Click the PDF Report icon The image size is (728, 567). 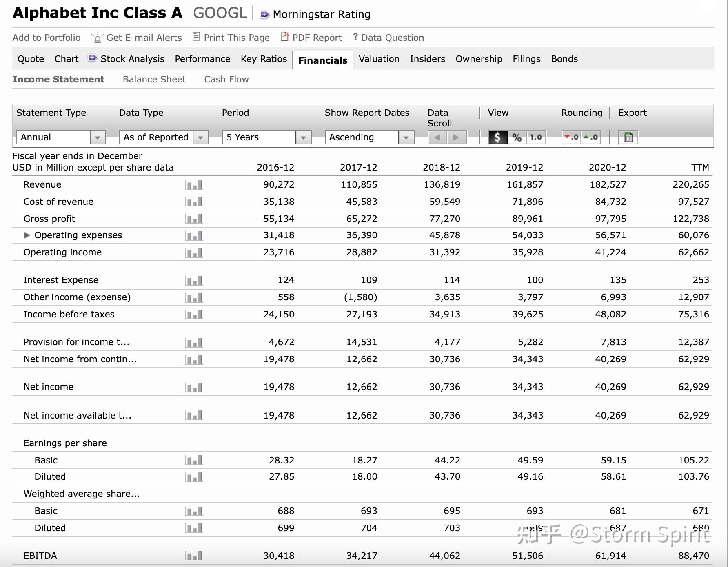(x=284, y=37)
